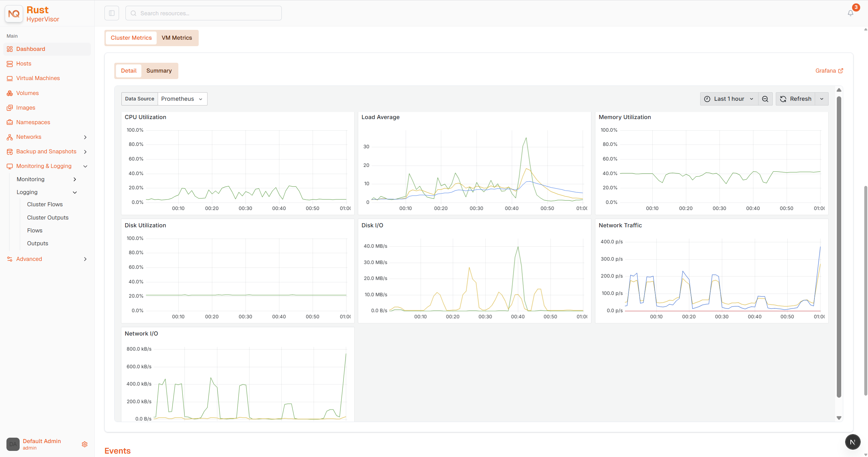Click the Volumes cubes icon
The width and height of the screenshot is (868, 457).
point(9,93)
